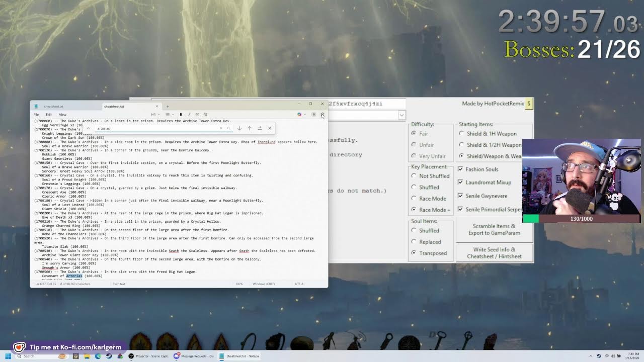This screenshot has width=644, height=362.
Task: Open Notepad View menu
Action: 62,115
